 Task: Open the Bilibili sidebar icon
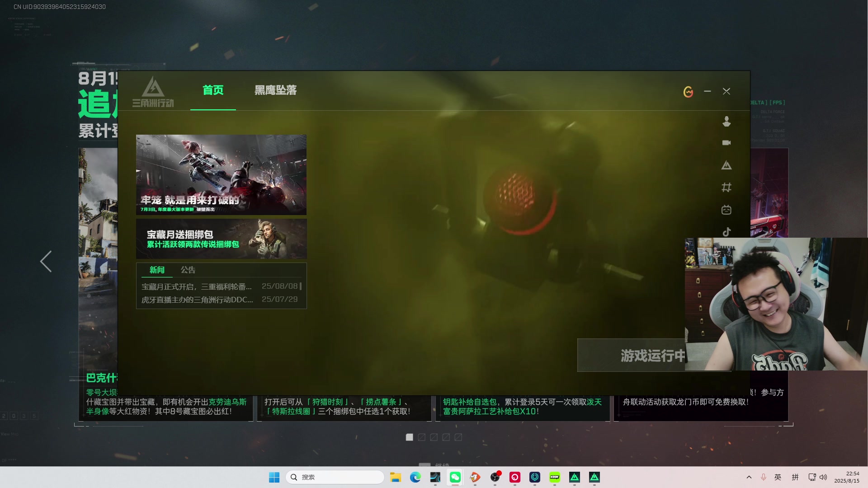point(726,210)
